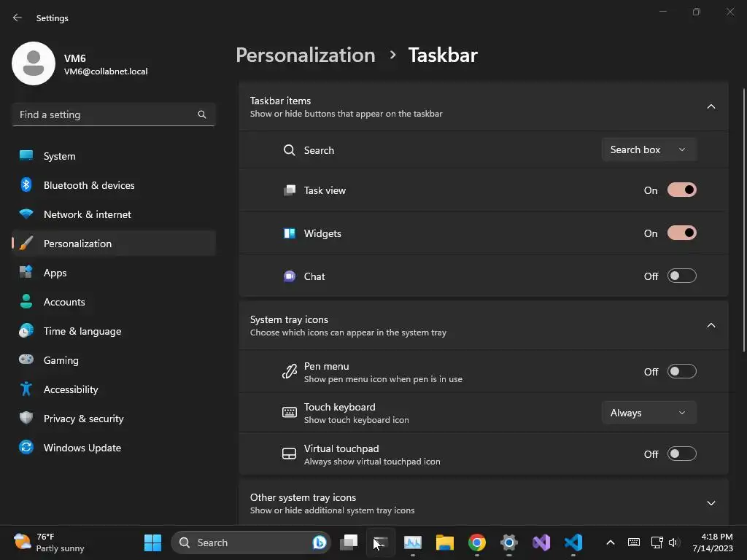The image size is (747, 560).
Task: Click the Task view row icon
Action: click(x=289, y=190)
